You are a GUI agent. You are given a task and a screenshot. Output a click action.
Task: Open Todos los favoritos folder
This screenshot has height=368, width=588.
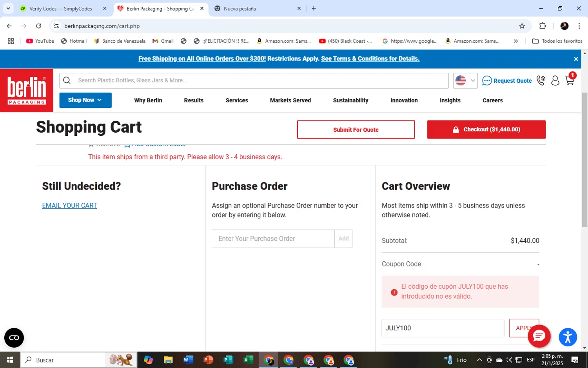tap(557, 41)
